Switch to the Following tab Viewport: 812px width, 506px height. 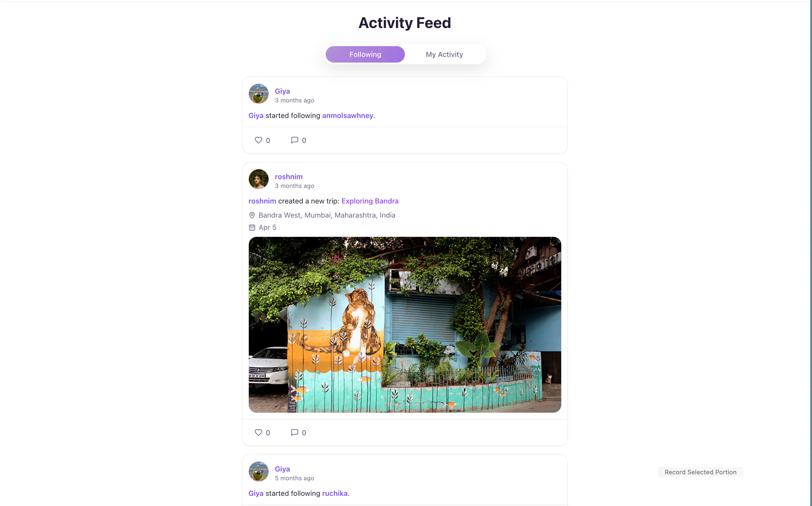click(x=365, y=54)
